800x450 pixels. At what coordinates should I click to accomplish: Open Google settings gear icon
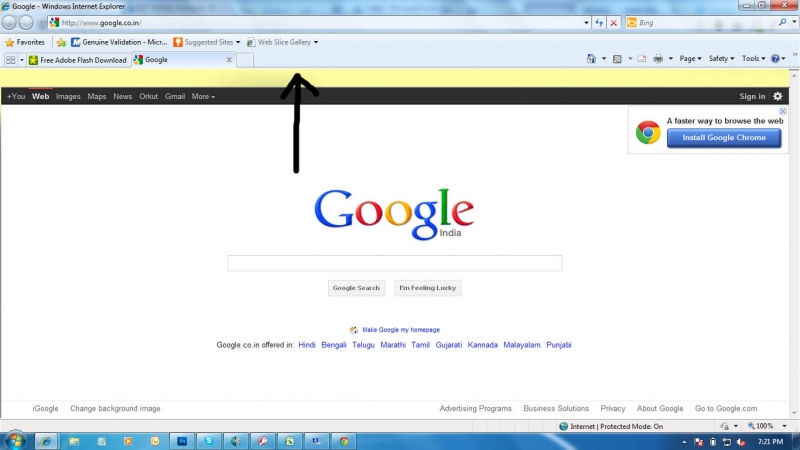tap(778, 96)
